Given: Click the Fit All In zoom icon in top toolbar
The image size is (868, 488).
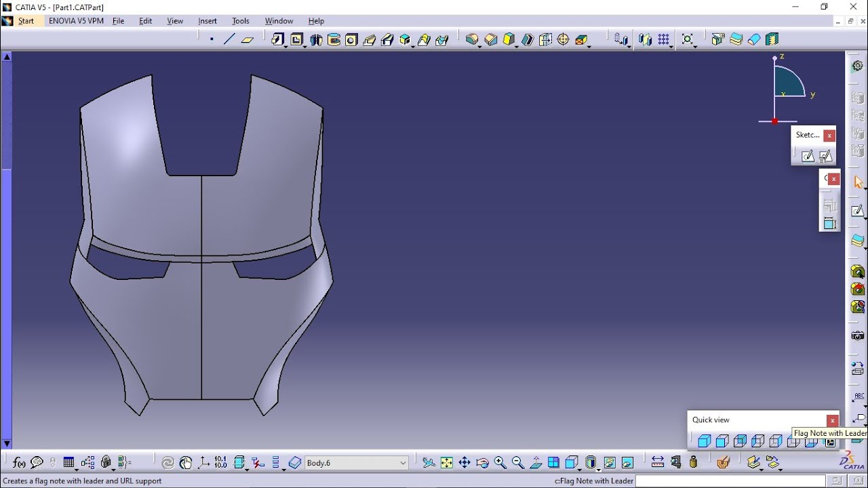Looking at the screenshot, I should [688, 40].
